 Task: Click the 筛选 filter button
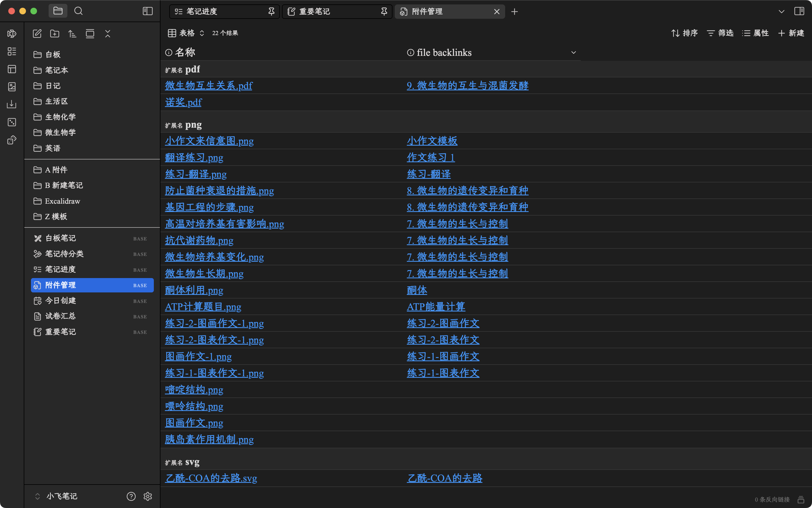pyautogui.click(x=720, y=33)
